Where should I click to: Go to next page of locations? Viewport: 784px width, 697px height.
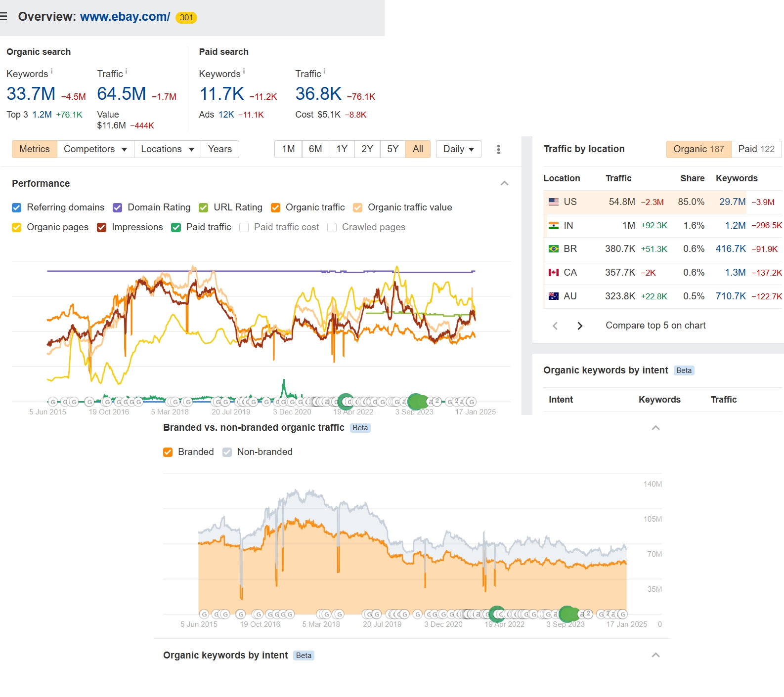click(580, 326)
